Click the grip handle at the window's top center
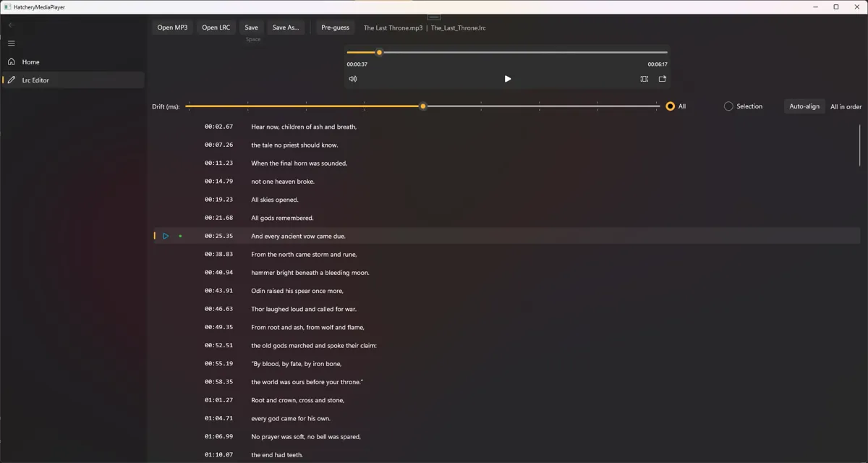Image resolution: width=868 pixels, height=463 pixels. 433,17
